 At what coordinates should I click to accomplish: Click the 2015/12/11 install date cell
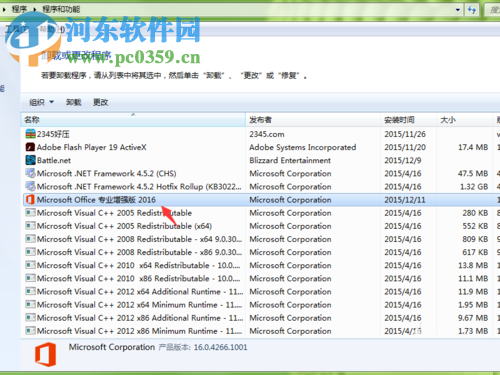(x=405, y=200)
